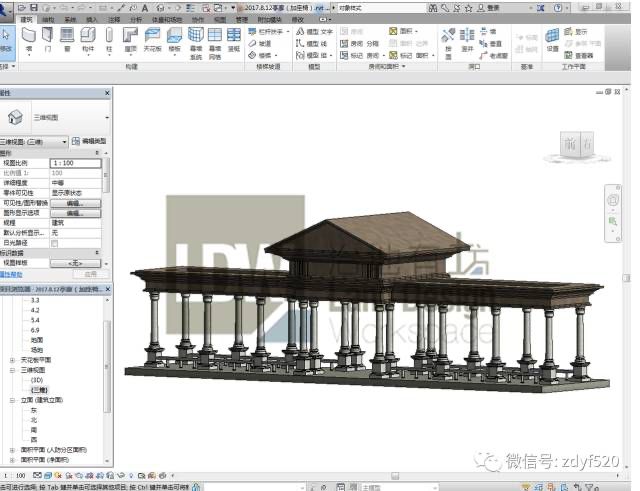Click the favorites star icon in the title bar
This screenshot has height=491, width=640.
[469, 8]
